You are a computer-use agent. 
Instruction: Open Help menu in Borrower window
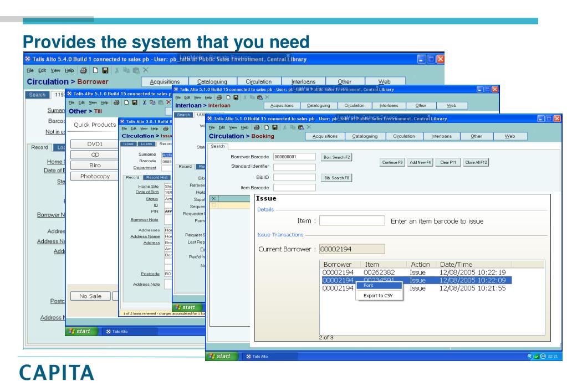(69, 70)
